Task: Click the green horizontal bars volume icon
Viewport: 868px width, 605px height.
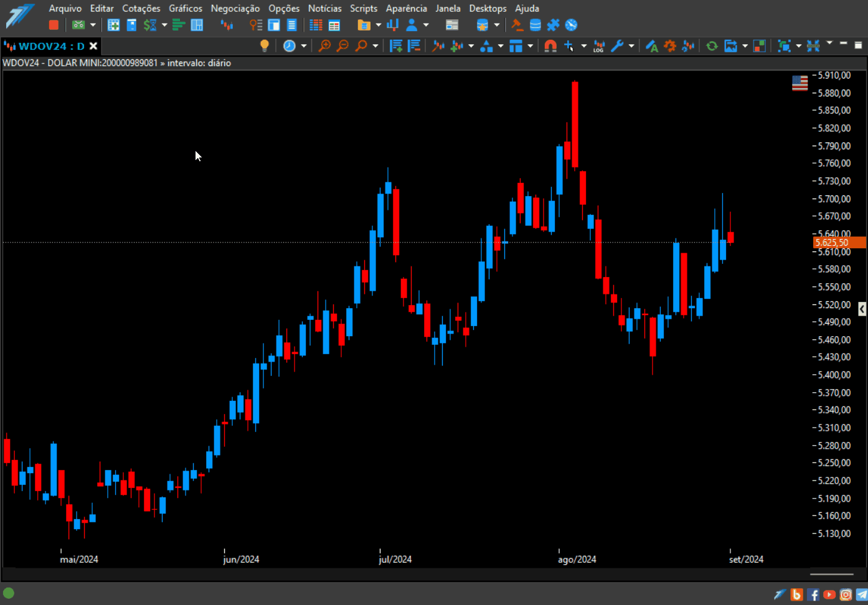Action: pos(179,25)
